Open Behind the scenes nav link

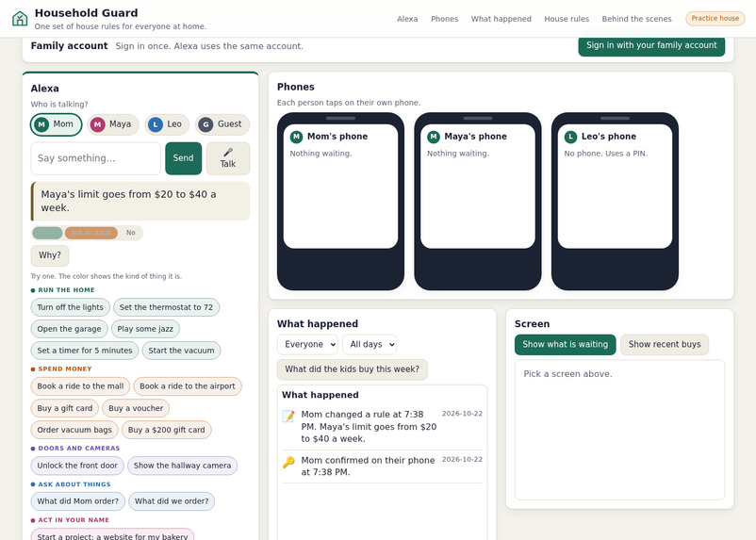pyautogui.click(x=636, y=19)
